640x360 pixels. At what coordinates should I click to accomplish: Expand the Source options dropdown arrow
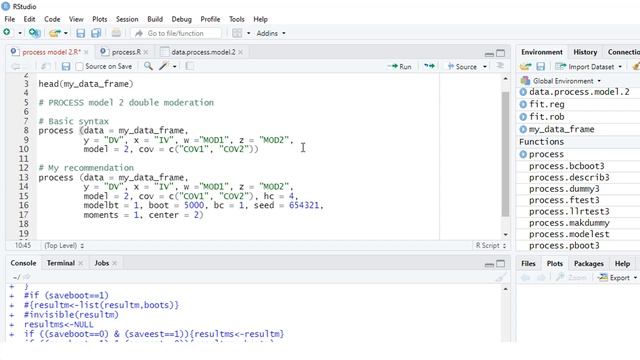click(x=485, y=67)
